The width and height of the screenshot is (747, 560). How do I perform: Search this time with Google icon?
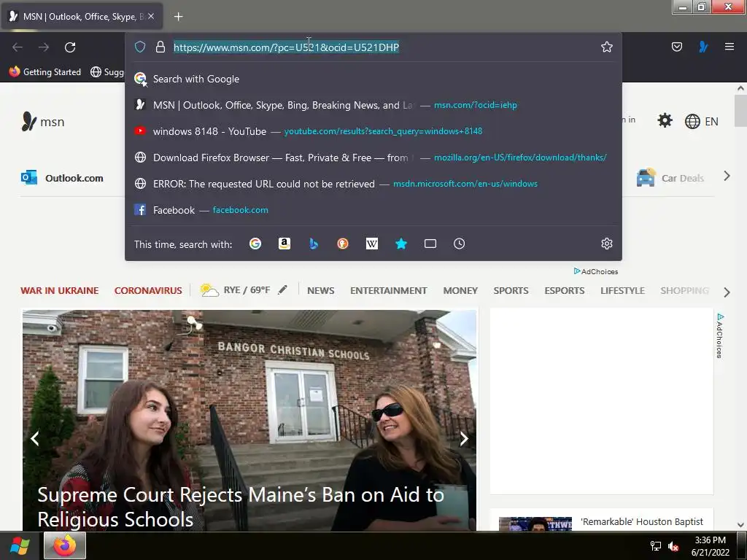[x=255, y=244]
